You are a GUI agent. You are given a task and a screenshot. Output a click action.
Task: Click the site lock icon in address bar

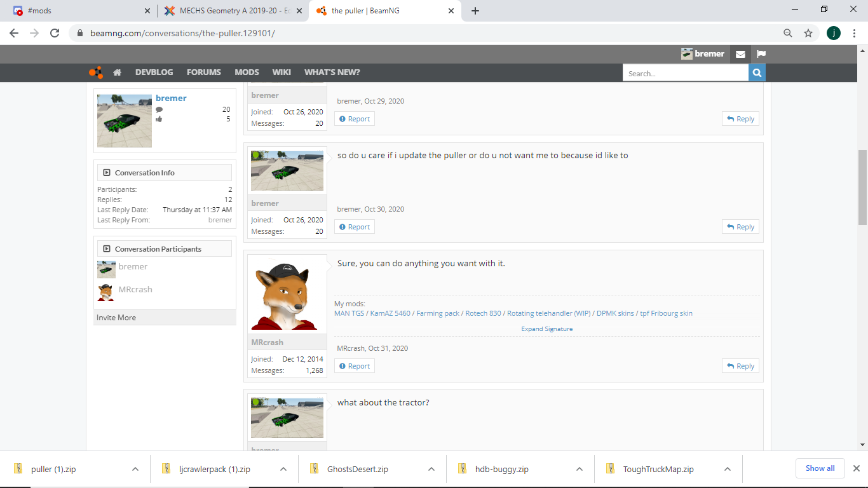[x=79, y=33]
